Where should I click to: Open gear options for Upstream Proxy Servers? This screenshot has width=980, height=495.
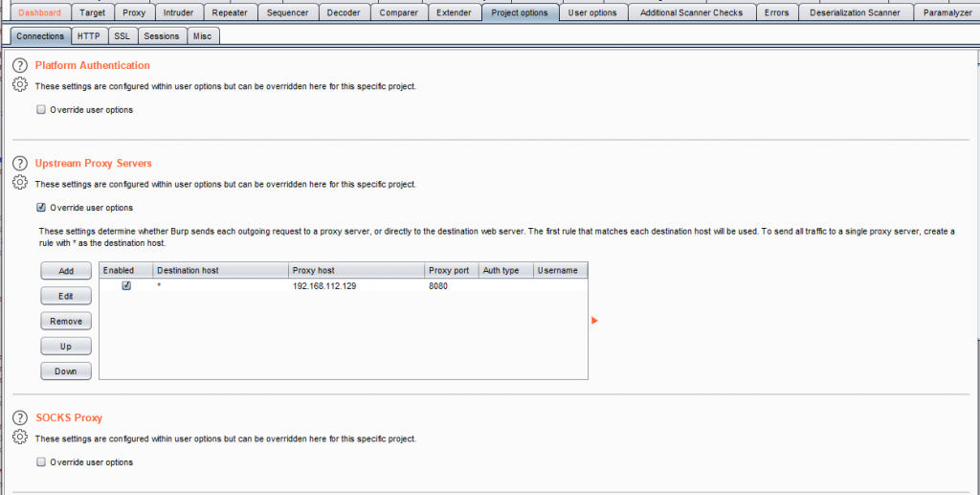click(19, 183)
